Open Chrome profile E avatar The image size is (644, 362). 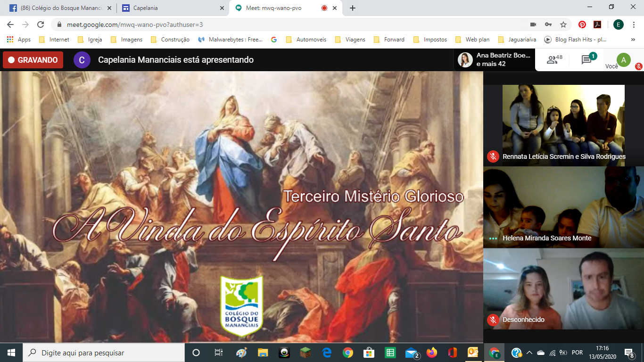(x=619, y=25)
